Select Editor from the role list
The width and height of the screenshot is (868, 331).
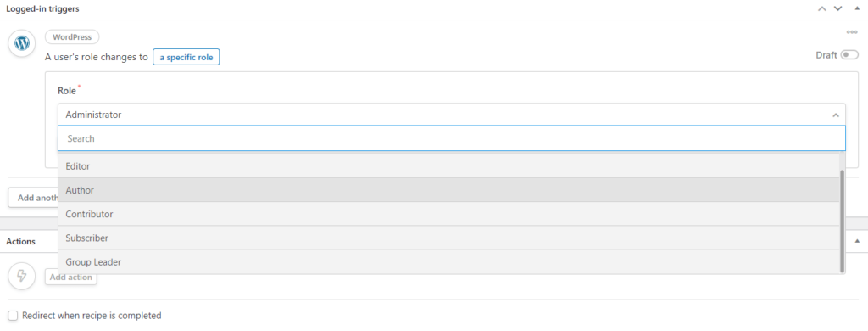tap(448, 165)
